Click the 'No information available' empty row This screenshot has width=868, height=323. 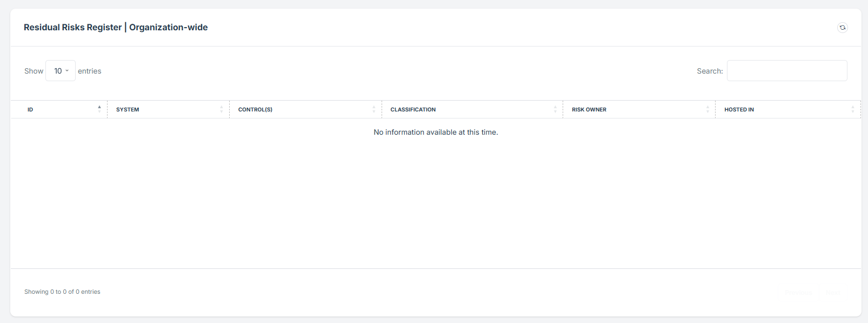click(436, 132)
